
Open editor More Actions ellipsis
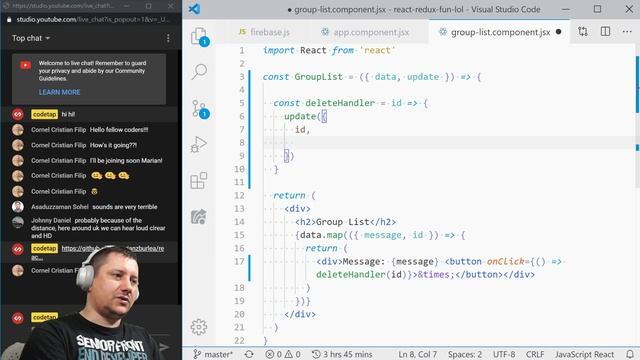pyautogui.click(x=627, y=31)
